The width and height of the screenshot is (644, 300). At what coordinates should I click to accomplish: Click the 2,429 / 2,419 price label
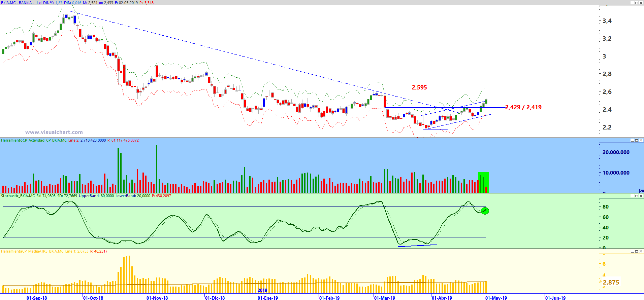click(523, 107)
